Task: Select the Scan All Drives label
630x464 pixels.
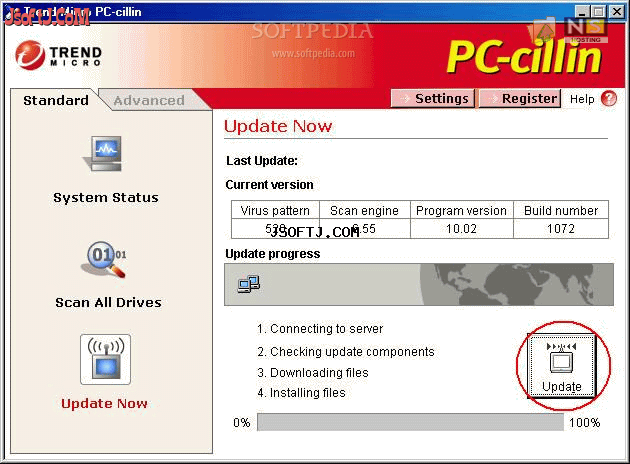Action: [x=108, y=302]
